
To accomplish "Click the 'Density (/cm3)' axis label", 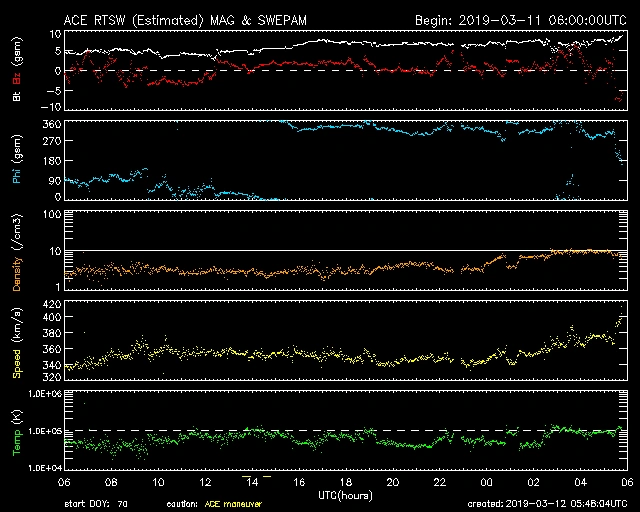I will [x=17, y=252].
